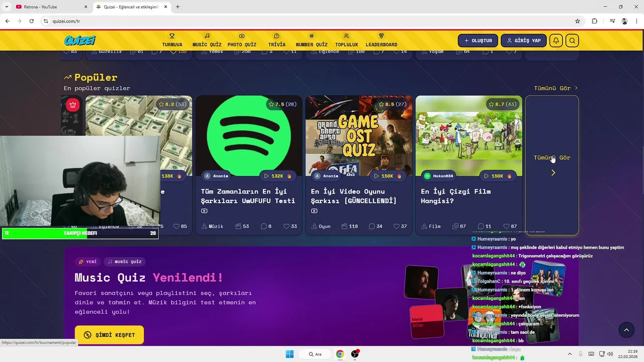This screenshot has height=362, width=644.
Task: Click the heart like count 85
Action: pos(180,226)
